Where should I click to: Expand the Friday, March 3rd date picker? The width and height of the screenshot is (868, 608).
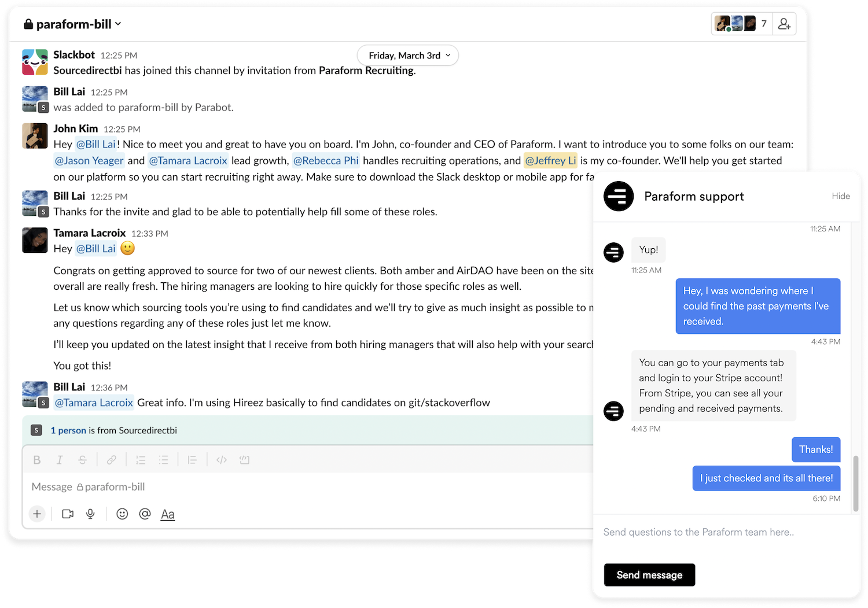(408, 56)
